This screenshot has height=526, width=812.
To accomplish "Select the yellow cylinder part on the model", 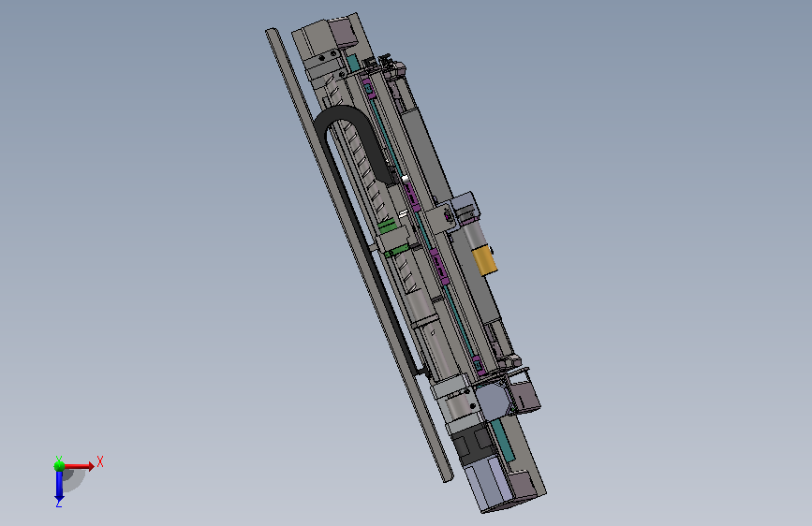I will pyautogui.click(x=485, y=261).
